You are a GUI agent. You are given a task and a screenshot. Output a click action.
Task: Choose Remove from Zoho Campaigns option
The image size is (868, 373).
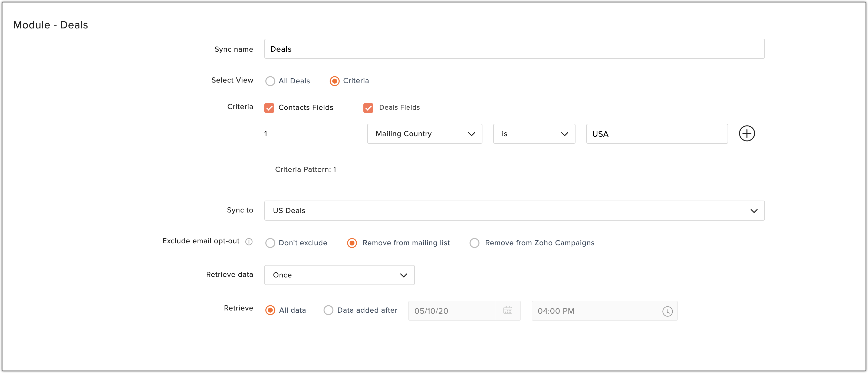click(x=474, y=243)
